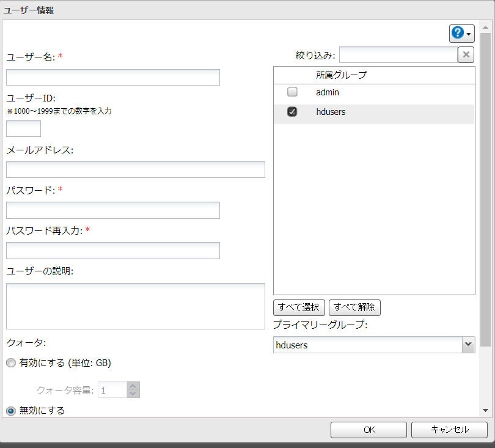Clear the 絞り込み filter with X icon
The image size is (495, 448).
466,55
